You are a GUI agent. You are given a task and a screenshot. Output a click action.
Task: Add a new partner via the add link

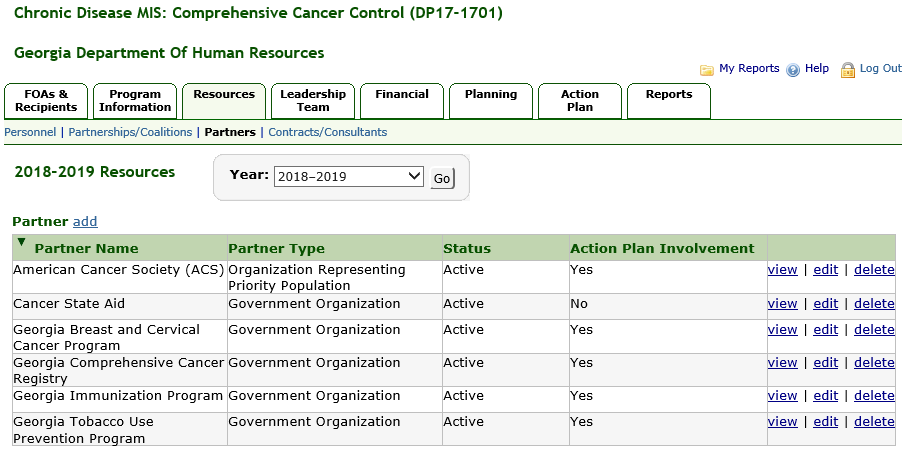click(85, 222)
